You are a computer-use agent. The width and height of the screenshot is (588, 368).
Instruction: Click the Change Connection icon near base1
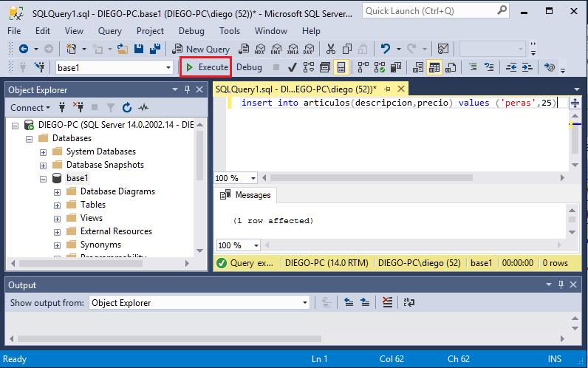point(39,67)
